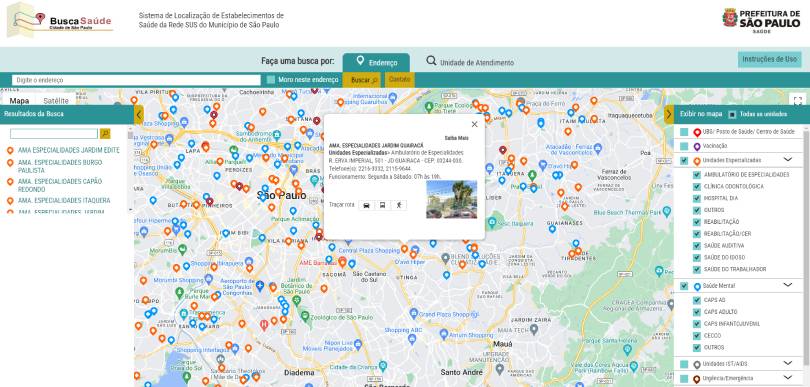Screen dimensions: 810x387
Task: Click the red UBS pin legend icon
Action: coord(697,133)
